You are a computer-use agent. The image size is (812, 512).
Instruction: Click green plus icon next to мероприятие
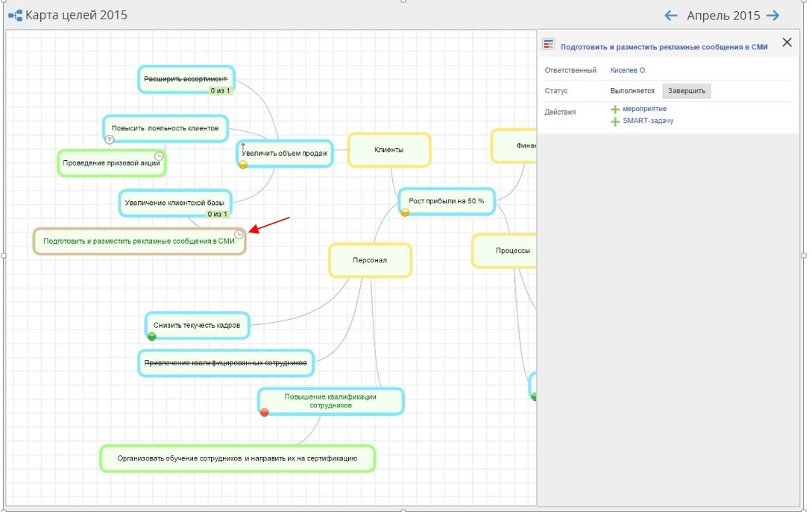point(615,110)
